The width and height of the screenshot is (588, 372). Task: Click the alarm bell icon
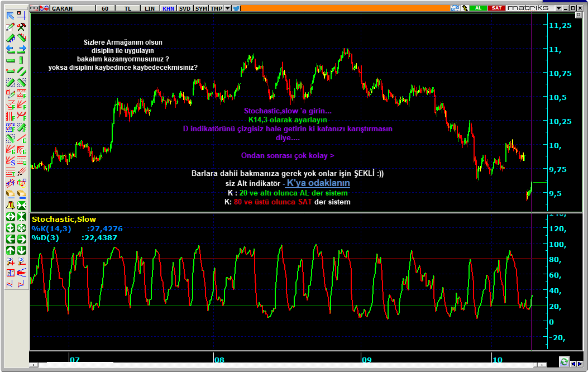[x=10, y=205]
